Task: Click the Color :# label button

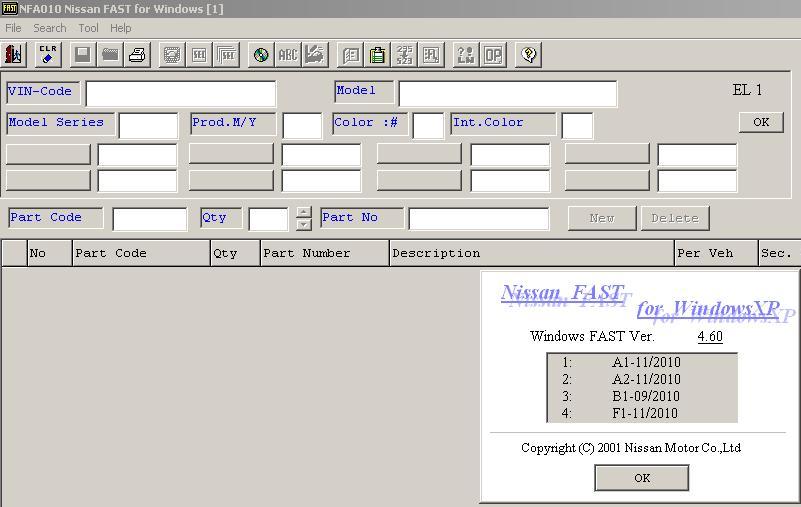Action: pyautogui.click(x=370, y=123)
